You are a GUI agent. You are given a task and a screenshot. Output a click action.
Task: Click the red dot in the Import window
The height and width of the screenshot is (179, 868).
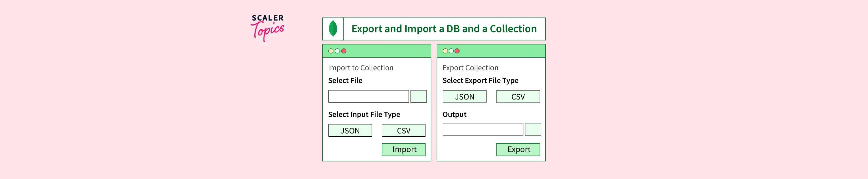[344, 51]
